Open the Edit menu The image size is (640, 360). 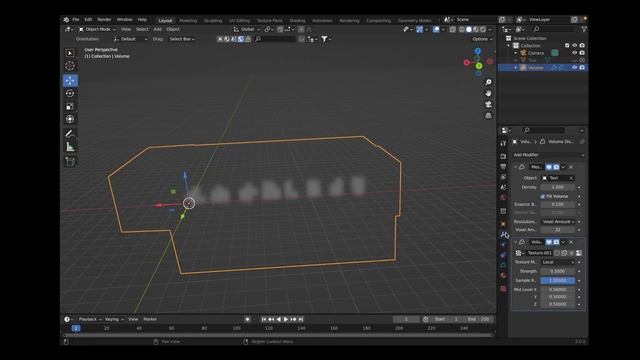(x=88, y=20)
